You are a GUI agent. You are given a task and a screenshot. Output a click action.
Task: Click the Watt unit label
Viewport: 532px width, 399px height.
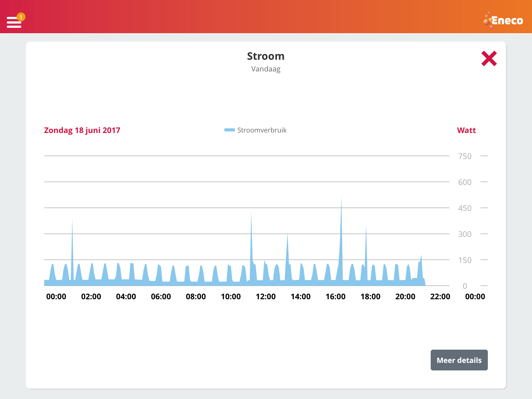(466, 130)
